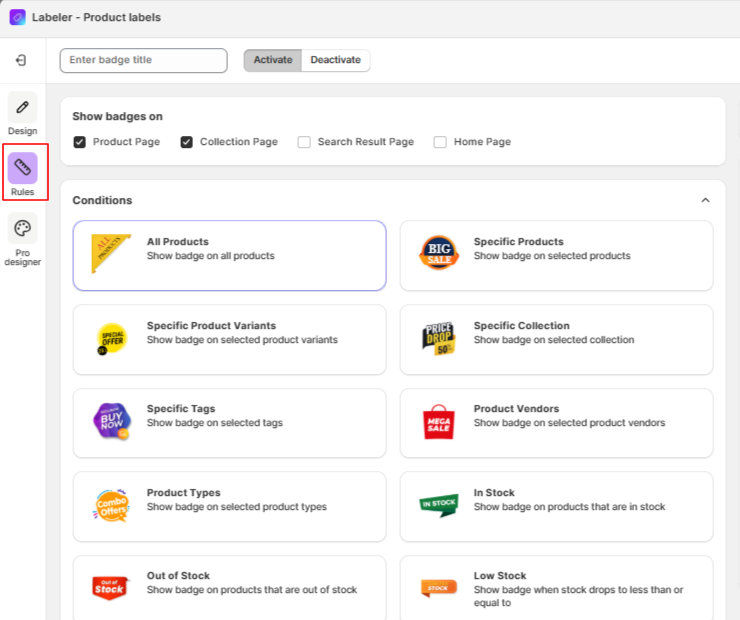The height and width of the screenshot is (620, 740).
Task: Select the Specific Collection heading
Action: point(521,326)
